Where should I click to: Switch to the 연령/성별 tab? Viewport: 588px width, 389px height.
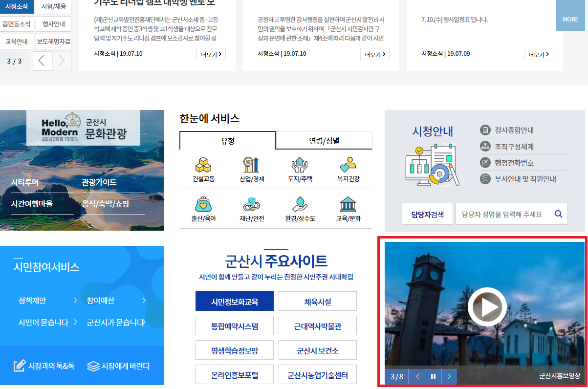tap(324, 141)
